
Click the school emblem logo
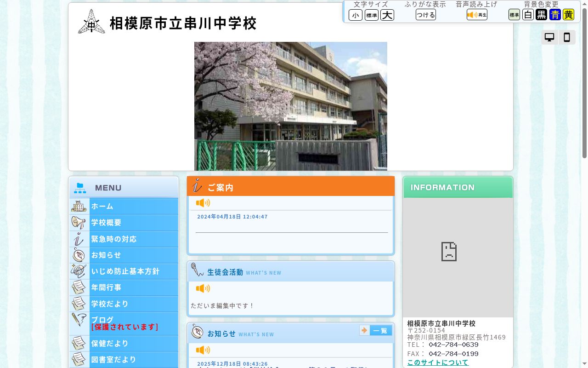point(91,22)
